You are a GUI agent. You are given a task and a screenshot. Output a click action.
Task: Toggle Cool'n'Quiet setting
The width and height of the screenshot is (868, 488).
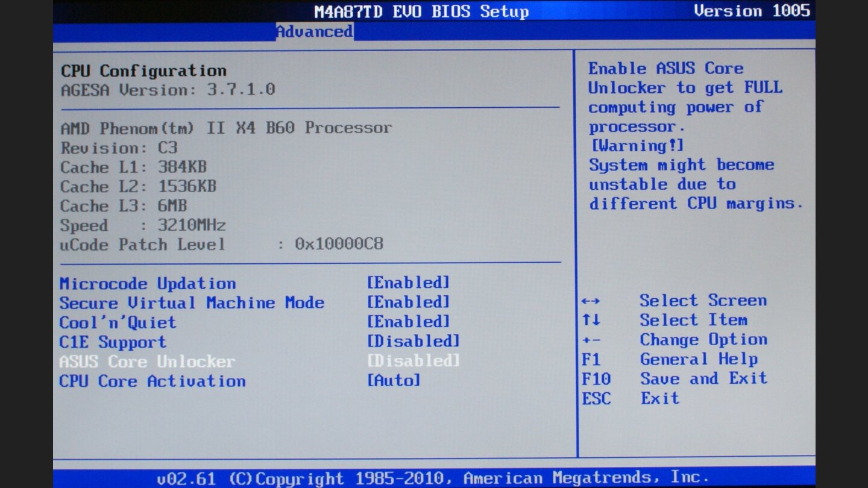(x=118, y=322)
